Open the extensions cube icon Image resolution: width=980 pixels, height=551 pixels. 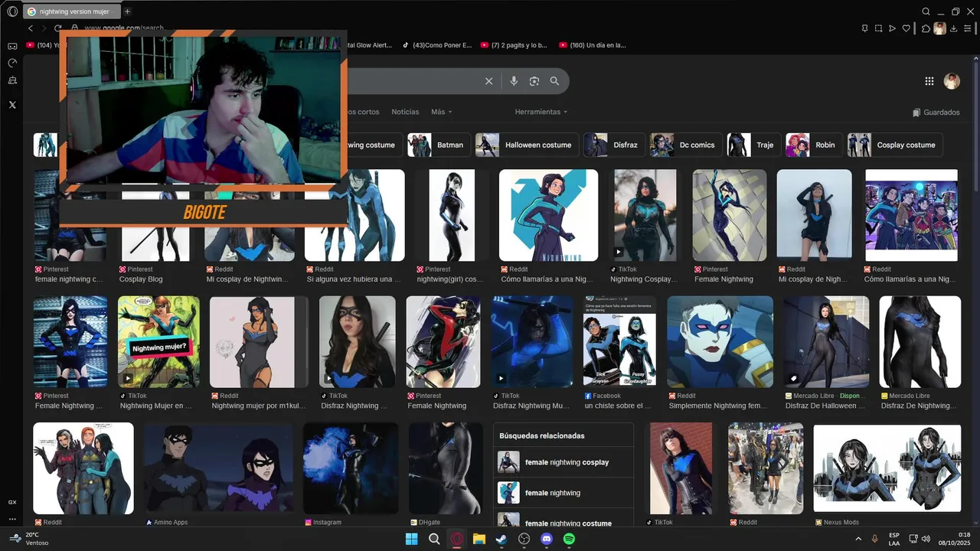(926, 28)
